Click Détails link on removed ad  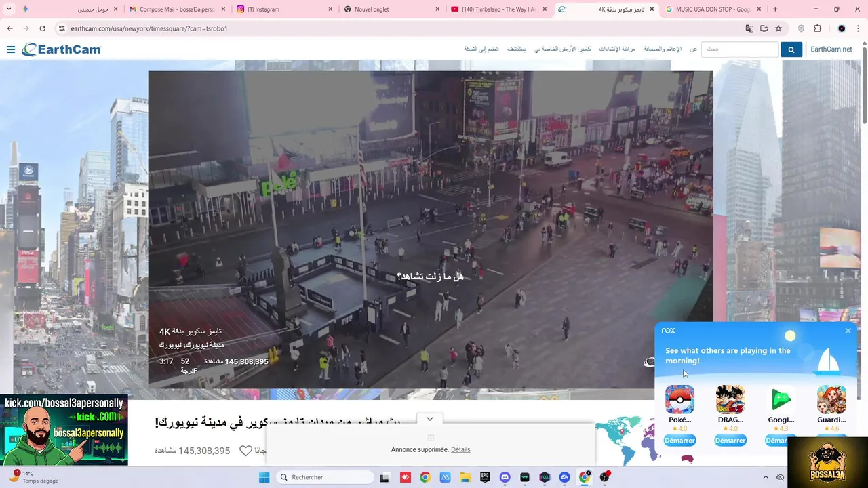[x=460, y=449]
